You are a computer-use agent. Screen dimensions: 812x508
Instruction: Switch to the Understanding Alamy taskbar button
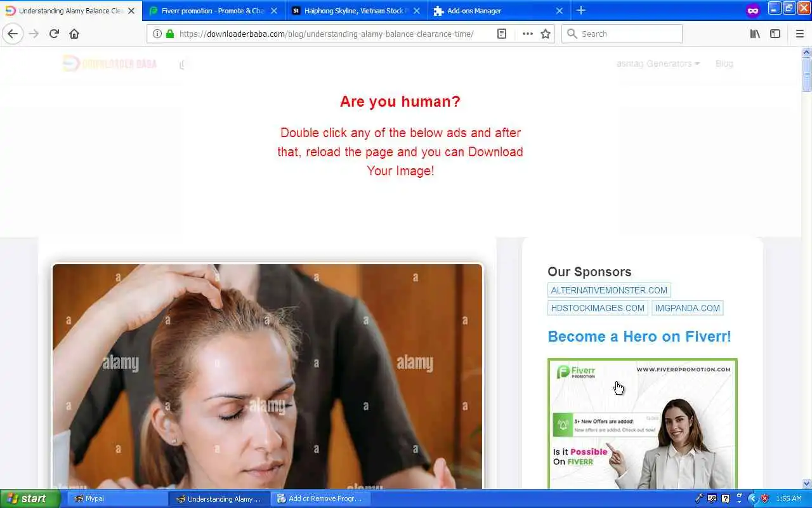[x=219, y=498]
